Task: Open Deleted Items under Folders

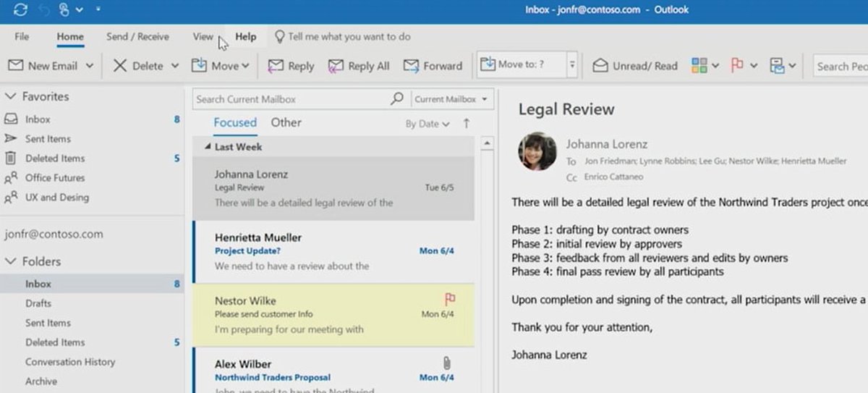Action: click(55, 343)
